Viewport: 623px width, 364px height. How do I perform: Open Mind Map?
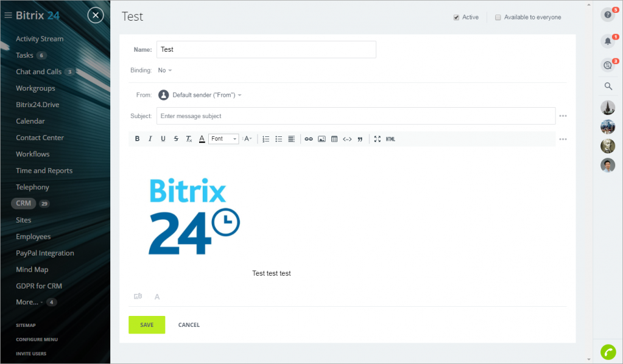point(32,270)
